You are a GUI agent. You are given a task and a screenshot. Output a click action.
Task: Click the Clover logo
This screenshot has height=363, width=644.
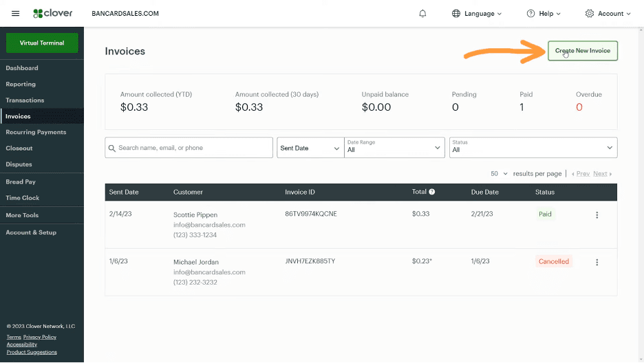52,13
